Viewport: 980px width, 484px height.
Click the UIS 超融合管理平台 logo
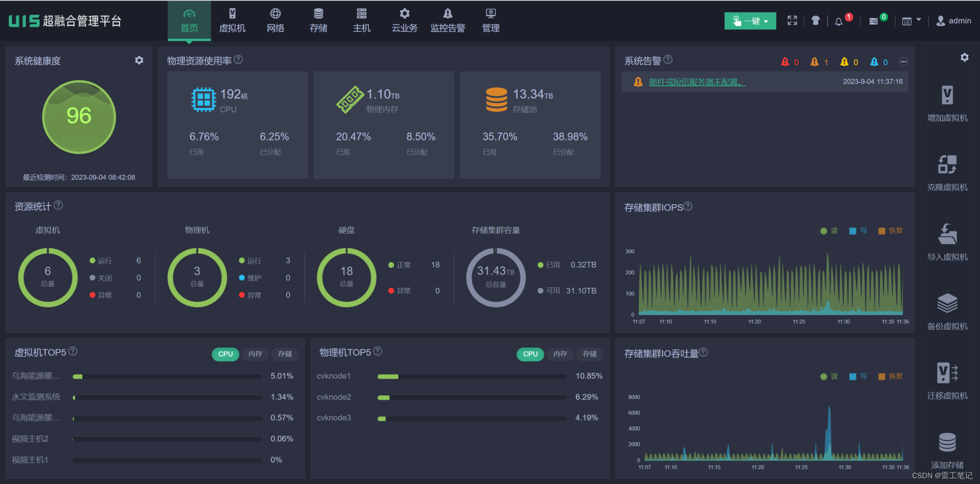coord(65,21)
